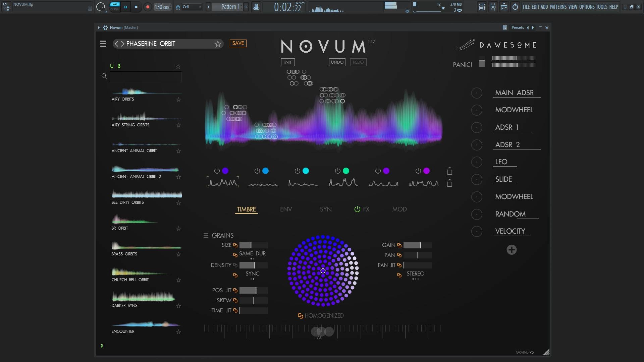644x362 pixels.
Task: Toggle power for the cyan layer
Action: [x=298, y=171]
